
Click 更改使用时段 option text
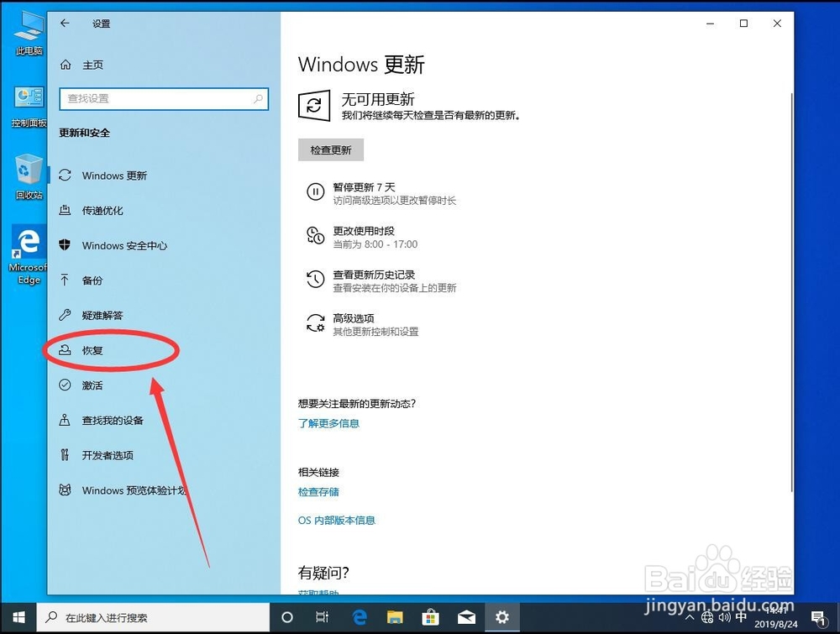364,231
